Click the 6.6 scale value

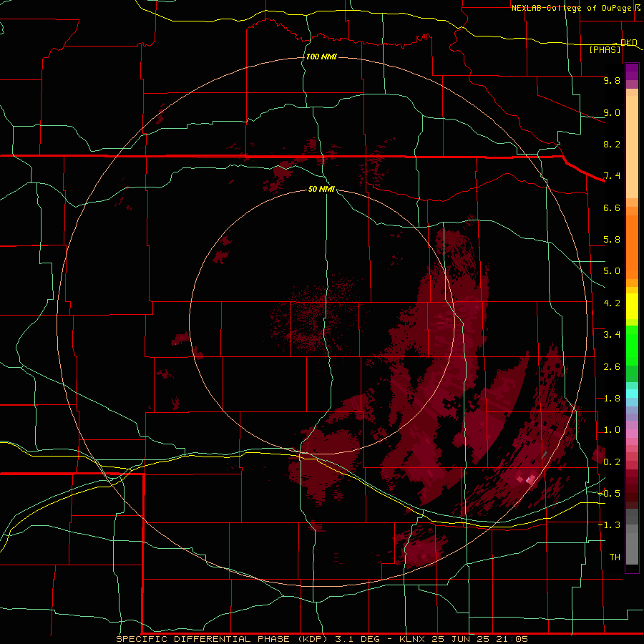612,208
